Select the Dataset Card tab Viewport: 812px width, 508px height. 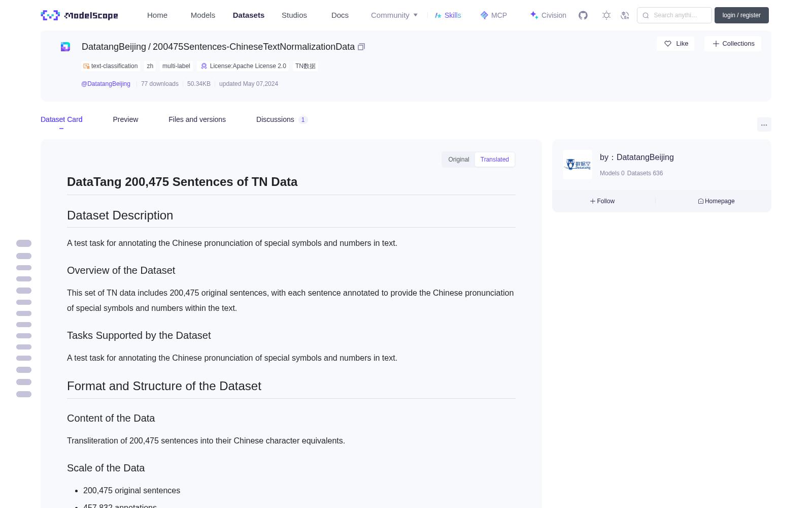(x=61, y=119)
